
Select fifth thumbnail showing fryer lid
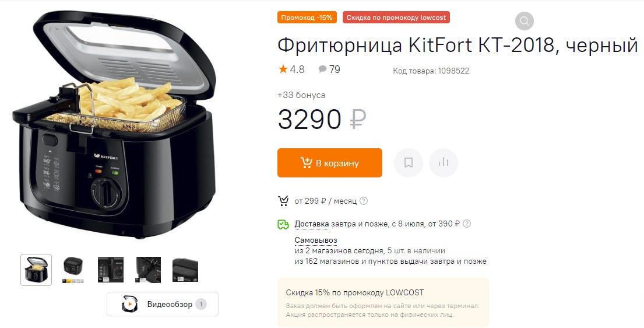[x=185, y=270]
